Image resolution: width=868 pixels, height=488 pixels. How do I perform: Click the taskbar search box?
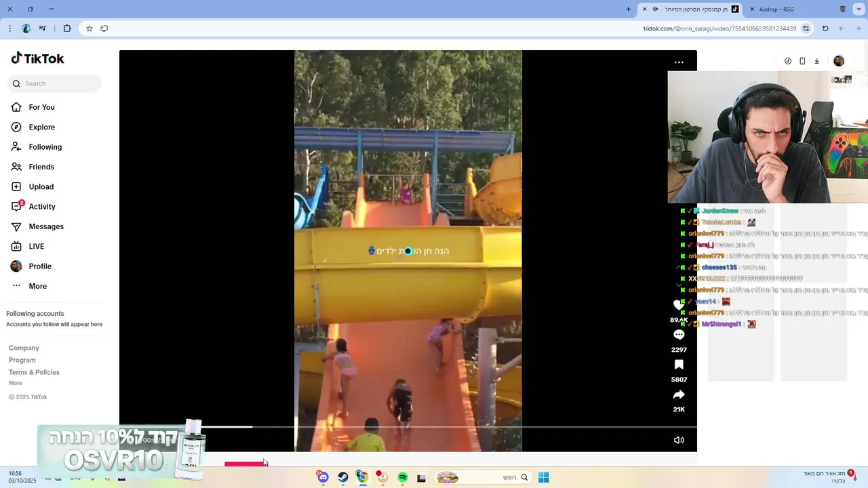tap(481, 478)
